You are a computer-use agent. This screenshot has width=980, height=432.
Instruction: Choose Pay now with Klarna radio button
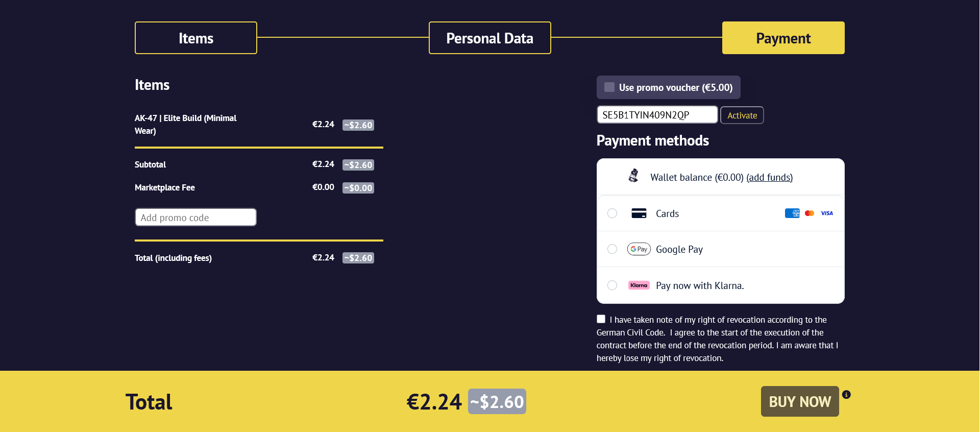(x=612, y=285)
